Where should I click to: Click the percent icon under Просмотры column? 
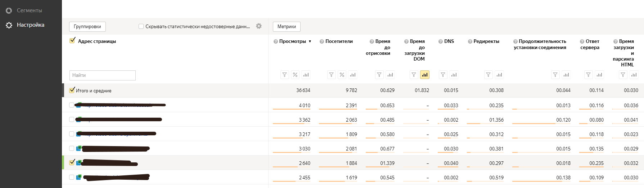295,75
